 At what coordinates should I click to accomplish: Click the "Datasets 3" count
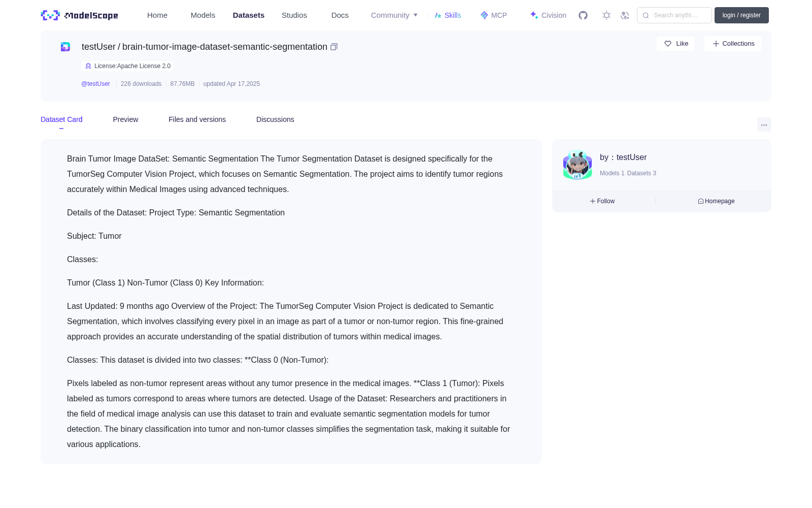pyautogui.click(x=641, y=173)
